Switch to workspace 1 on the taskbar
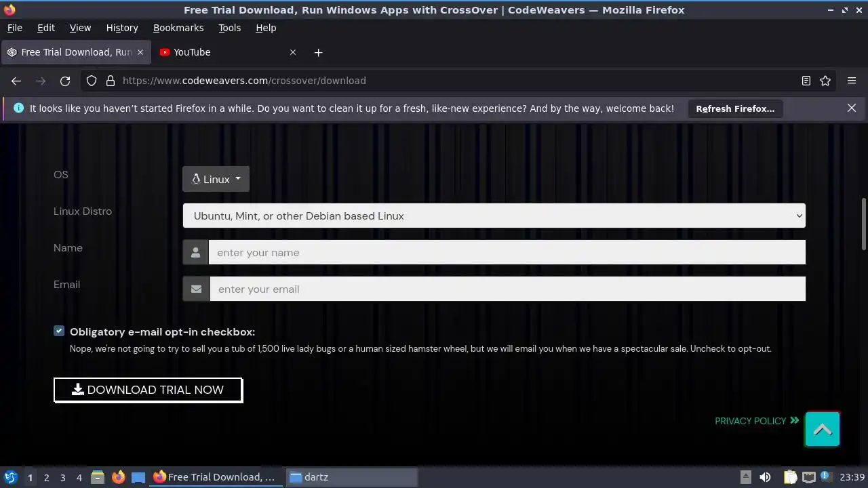Viewport: 868px width, 488px height. [30, 477]
